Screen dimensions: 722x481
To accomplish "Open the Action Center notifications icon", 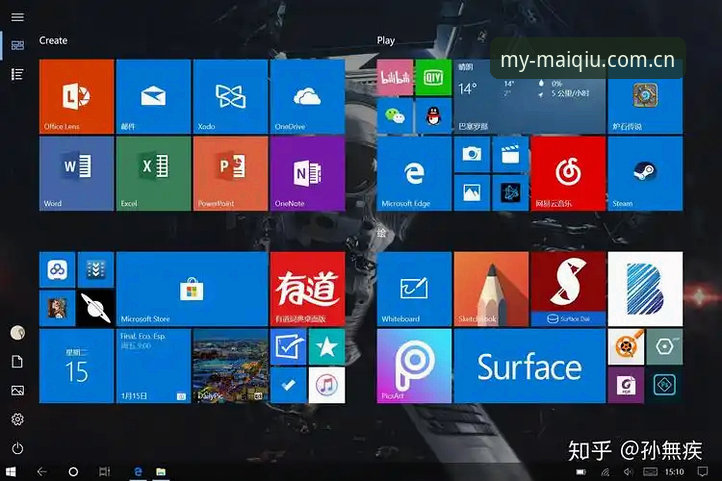I will pyautogui.click(x=702, y=471).
